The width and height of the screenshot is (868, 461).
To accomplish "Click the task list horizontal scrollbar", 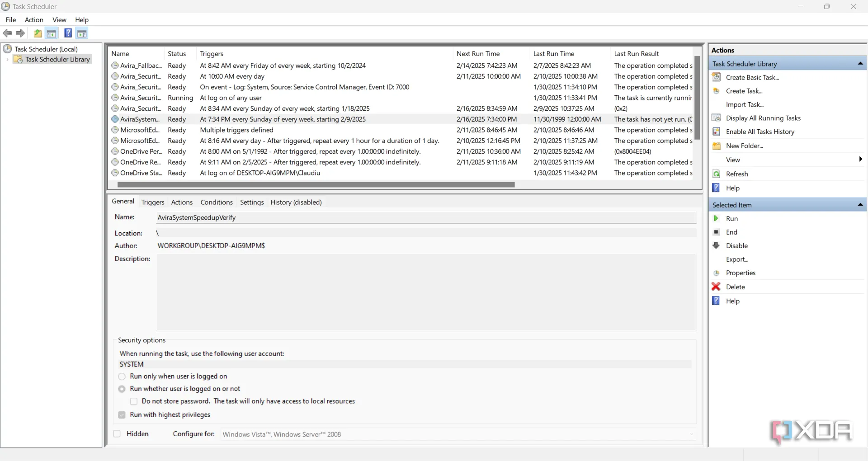I will (x=316, y=185).
